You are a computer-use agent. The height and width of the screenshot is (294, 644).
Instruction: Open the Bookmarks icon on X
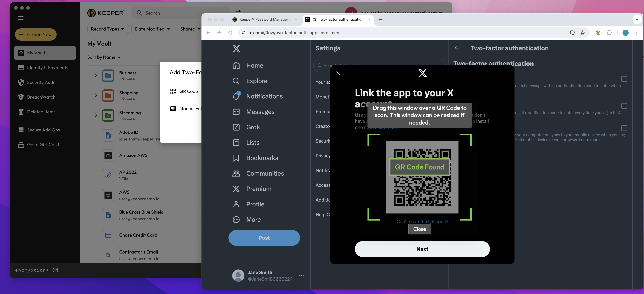coord(236,158)
